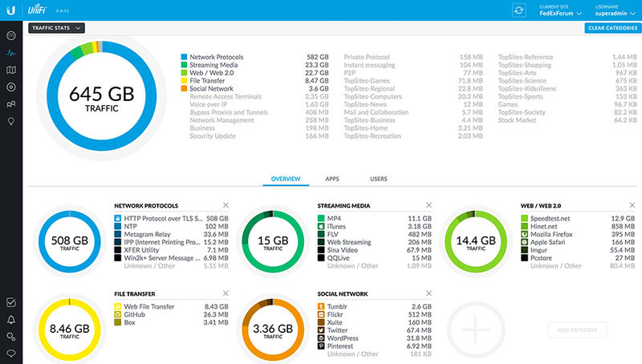Click the 15 GB Streaming Media donut
Image resolution: width=642 pixels, height=364 pixels.
[x=273, y=241]
